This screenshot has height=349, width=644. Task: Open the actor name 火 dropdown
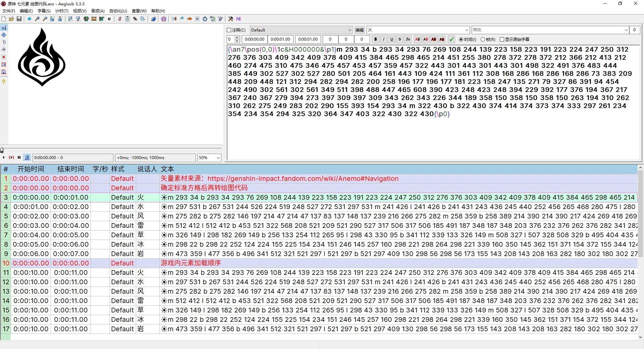pos(418,30)
